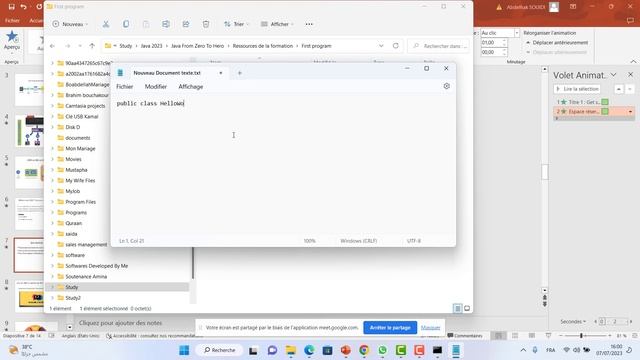Open PowerPoint from the taskbar
Viewport: 640px width, 360px height.
coord(346,350)
